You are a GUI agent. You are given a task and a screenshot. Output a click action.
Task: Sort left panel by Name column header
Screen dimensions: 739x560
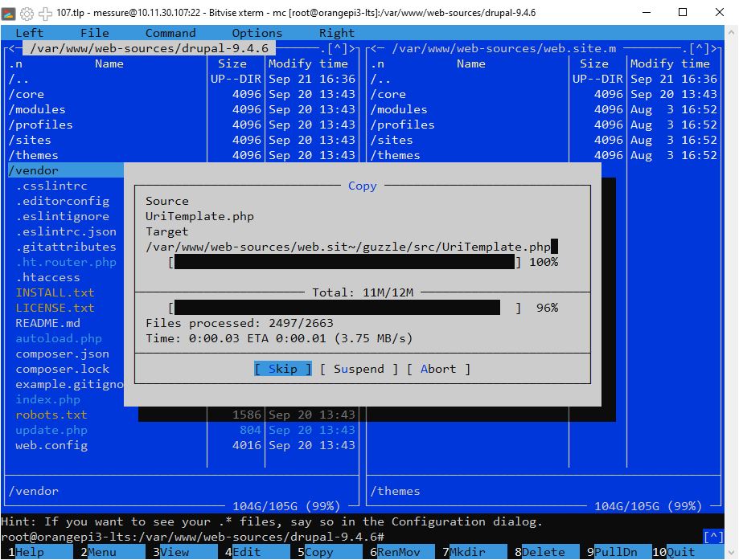[x=109, y=63]
